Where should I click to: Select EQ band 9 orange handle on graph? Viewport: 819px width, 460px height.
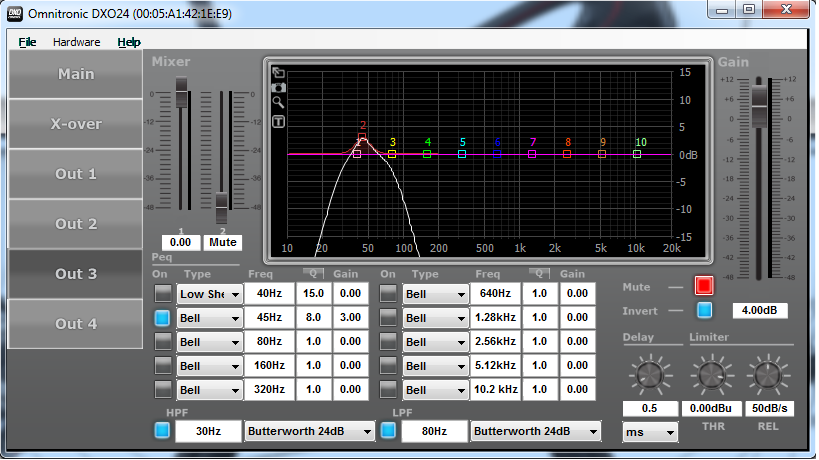(x=602, y=154)
